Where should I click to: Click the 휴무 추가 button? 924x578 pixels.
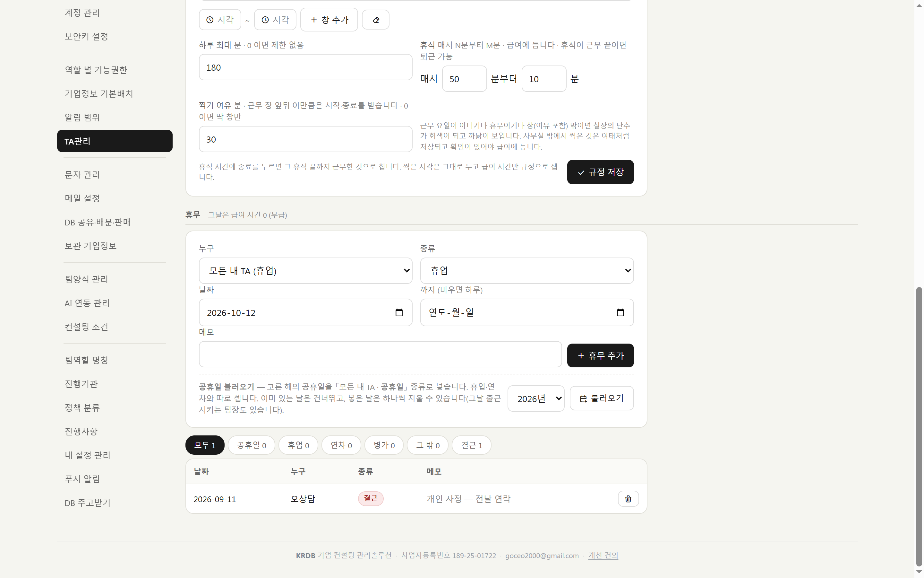point(600,355)
